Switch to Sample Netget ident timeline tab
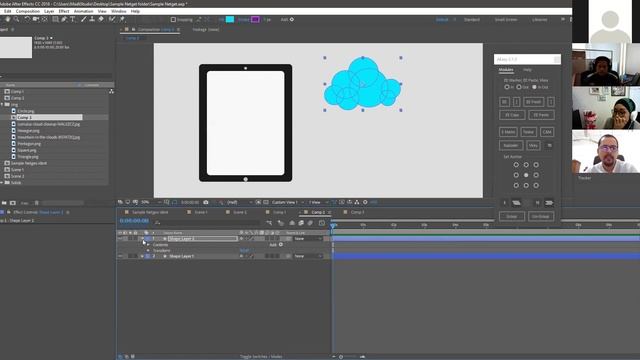This screenshot has height=360, width=640. coord(150,212)
